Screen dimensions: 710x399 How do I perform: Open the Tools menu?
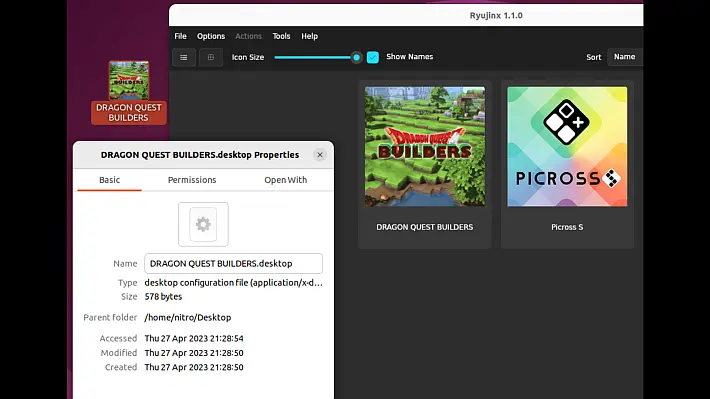click(281, 36)
